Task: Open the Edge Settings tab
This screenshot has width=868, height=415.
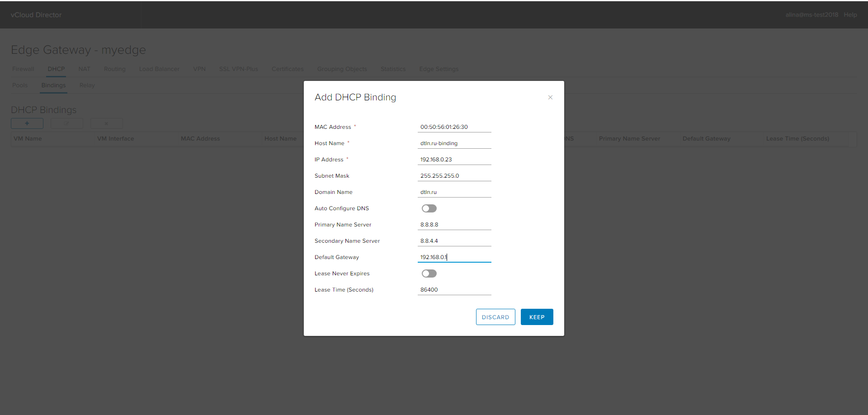Action: tap(439, 69)
